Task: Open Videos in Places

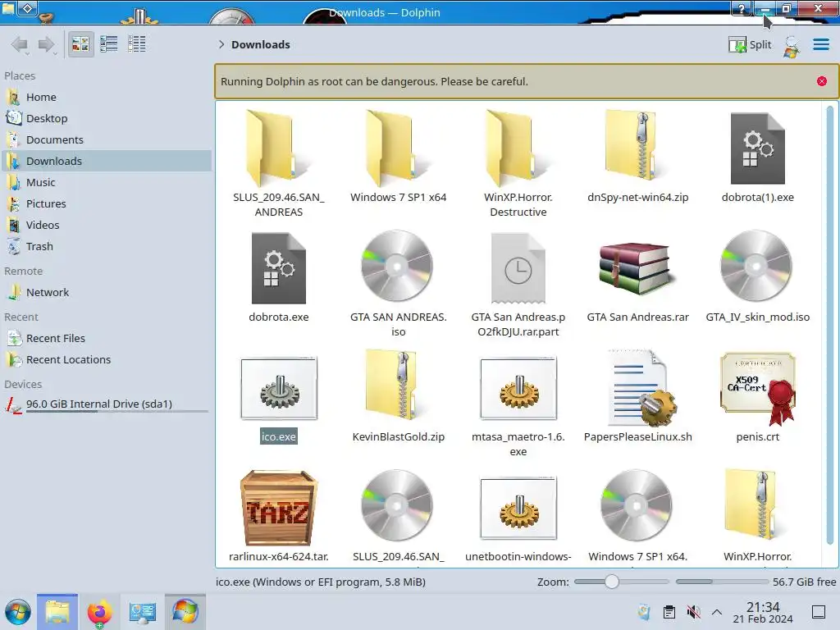Action: coord(107,225)
